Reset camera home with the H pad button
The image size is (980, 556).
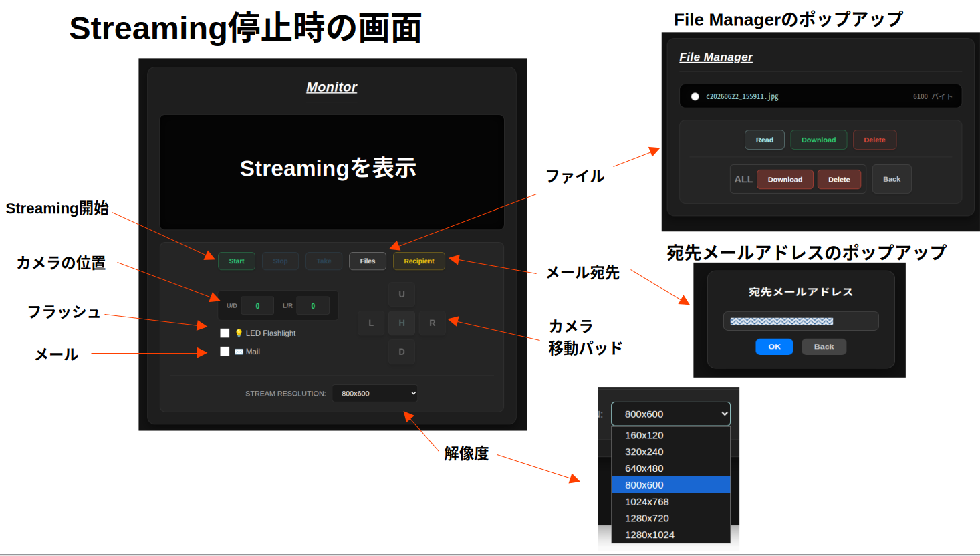coord(402,323)
